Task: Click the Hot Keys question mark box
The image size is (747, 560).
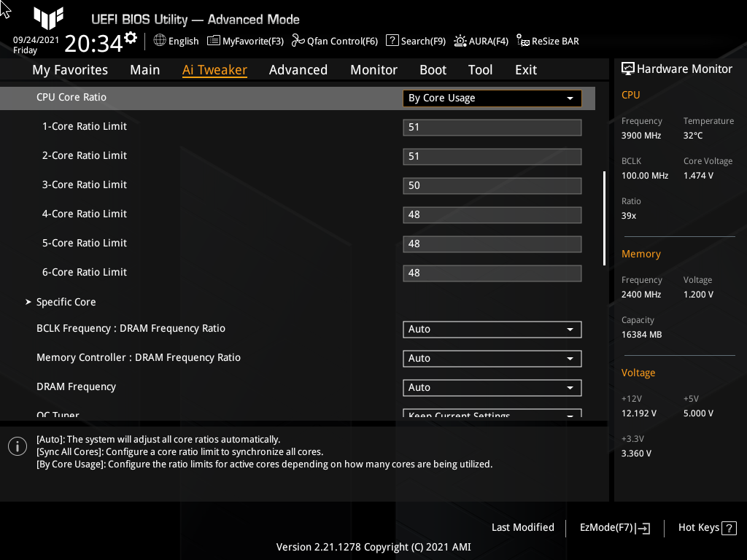Action: (729, 528)
